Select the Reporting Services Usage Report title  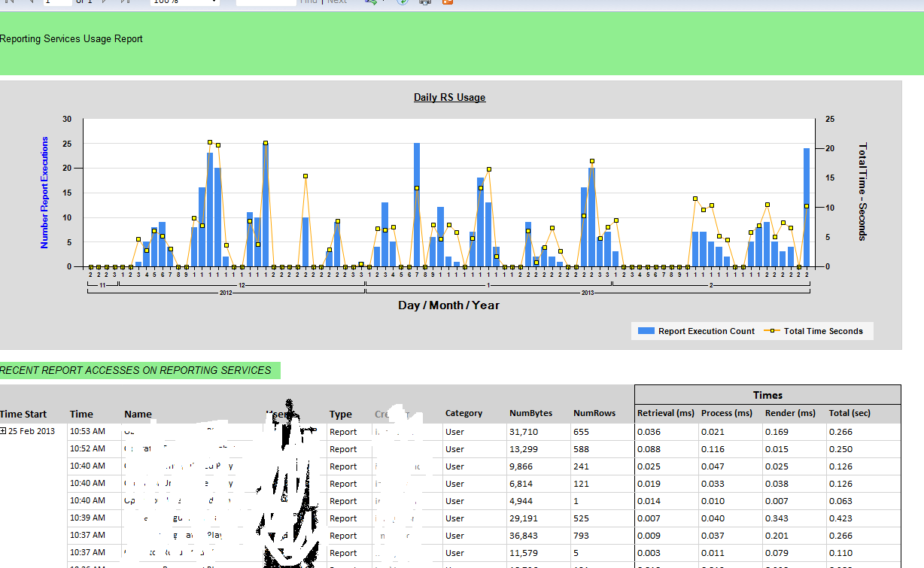pos(71,39)
